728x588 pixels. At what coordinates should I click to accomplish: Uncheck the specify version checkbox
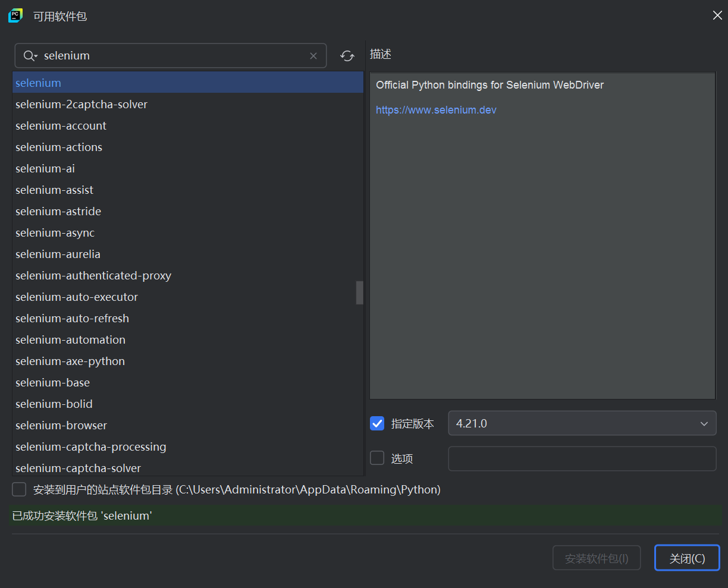377,423
